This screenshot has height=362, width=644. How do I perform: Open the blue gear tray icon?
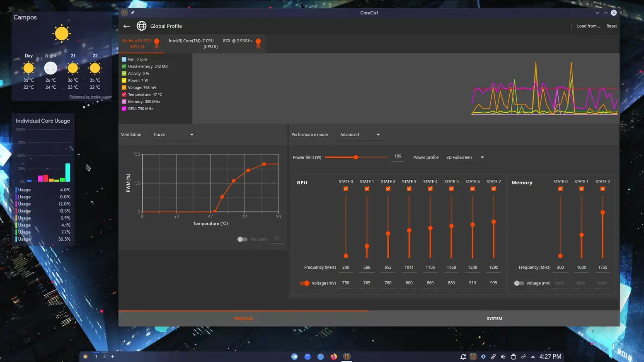[x=483, y=356]
